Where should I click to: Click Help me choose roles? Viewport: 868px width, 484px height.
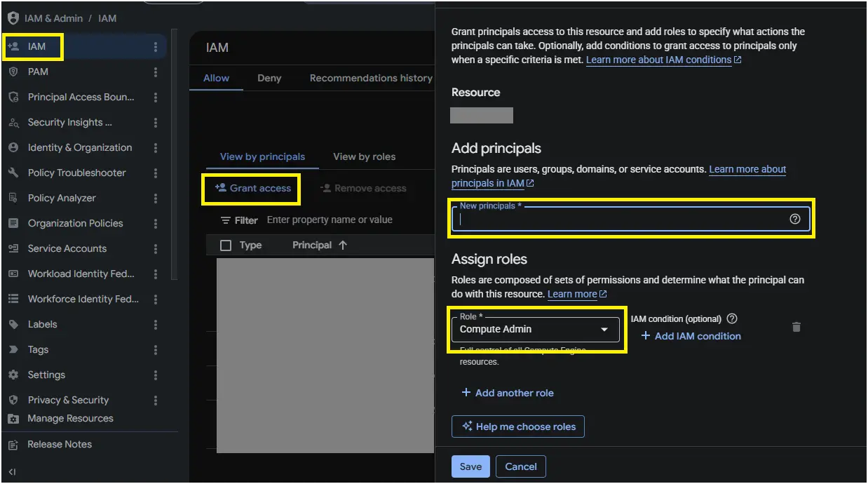(x=518, y=426)
